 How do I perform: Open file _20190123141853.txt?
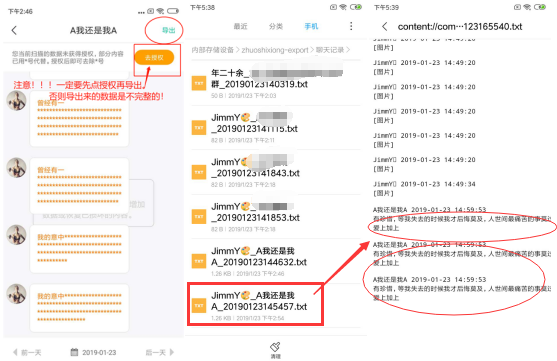(276, 217)
